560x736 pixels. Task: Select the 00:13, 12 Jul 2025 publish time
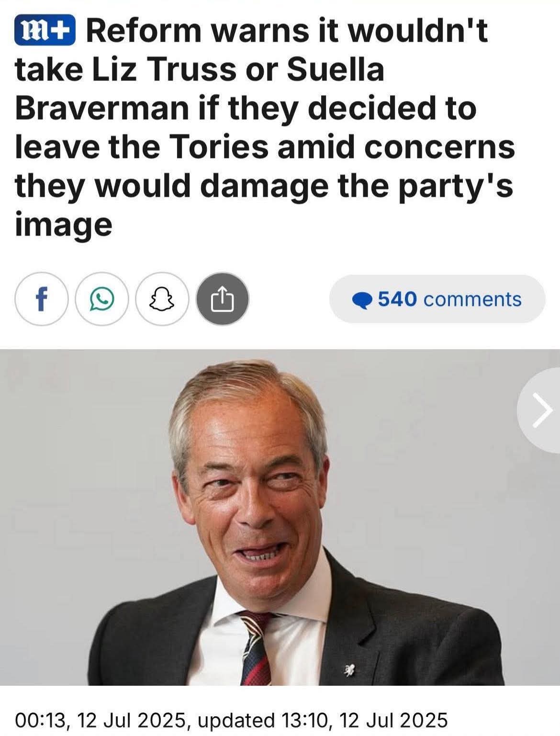pos(99,720)
